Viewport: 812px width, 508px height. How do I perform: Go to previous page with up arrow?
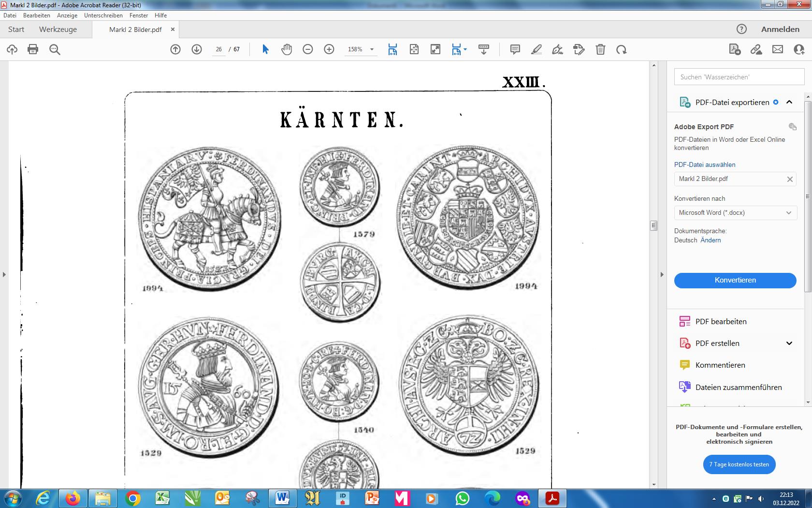pyautogui.click(x=175, y=49)
